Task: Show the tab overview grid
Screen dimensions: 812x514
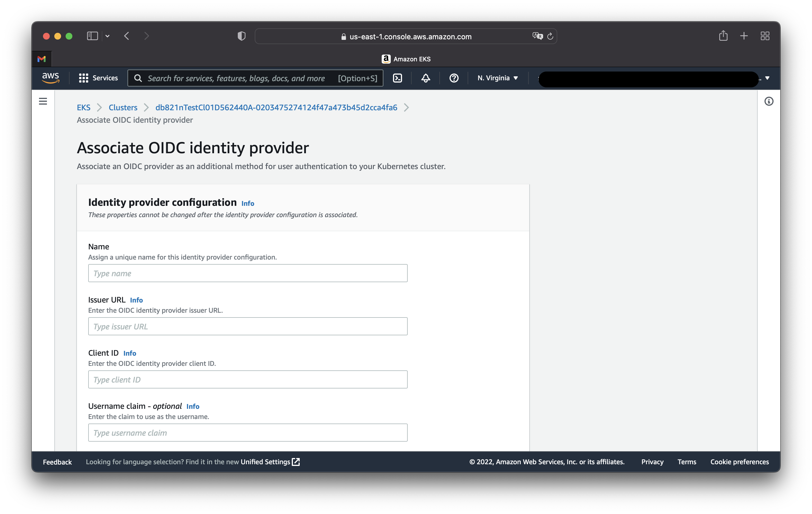Action: click(x=765, y=36)
